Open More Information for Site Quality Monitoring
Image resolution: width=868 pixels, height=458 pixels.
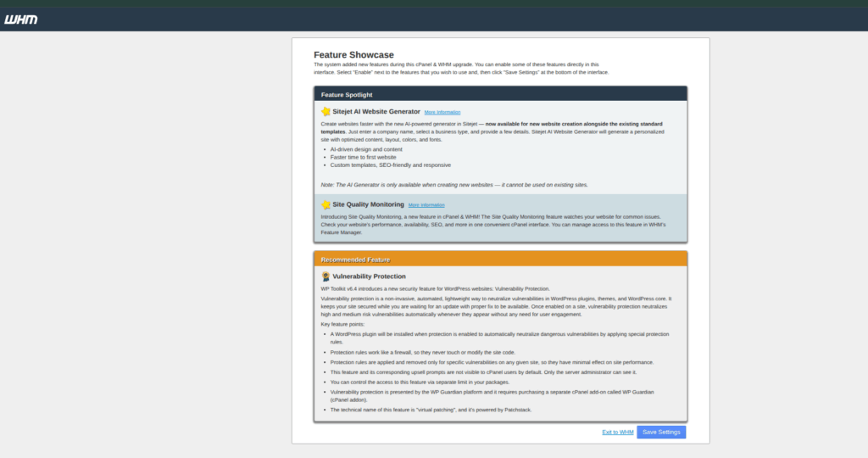click(426, 205)
